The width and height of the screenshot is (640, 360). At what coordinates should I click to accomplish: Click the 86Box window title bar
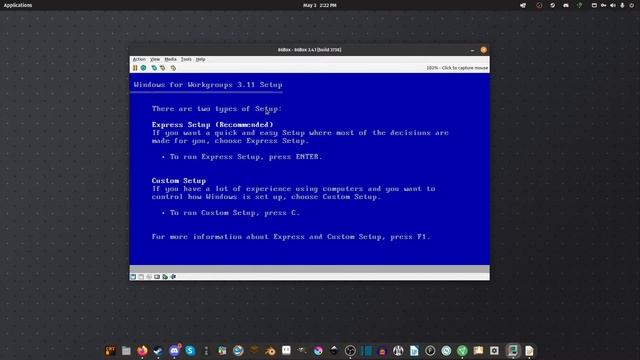309,50
